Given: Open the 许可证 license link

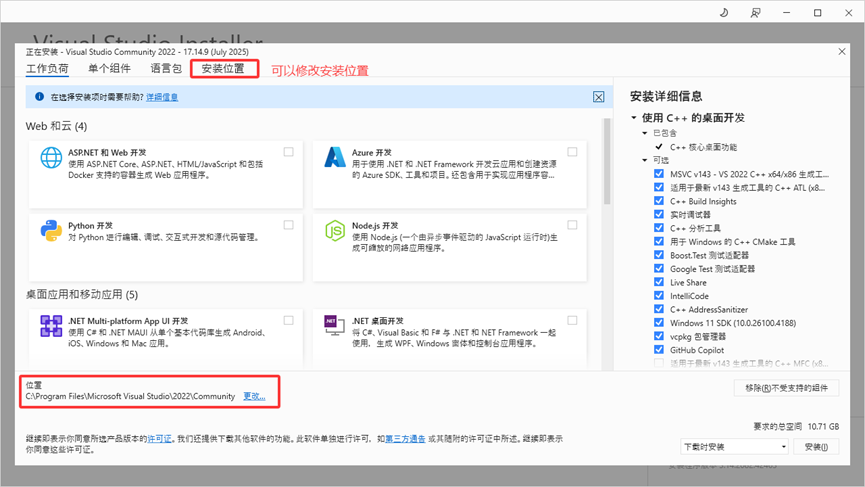Looking at the screenshot, I should (159, 439).
